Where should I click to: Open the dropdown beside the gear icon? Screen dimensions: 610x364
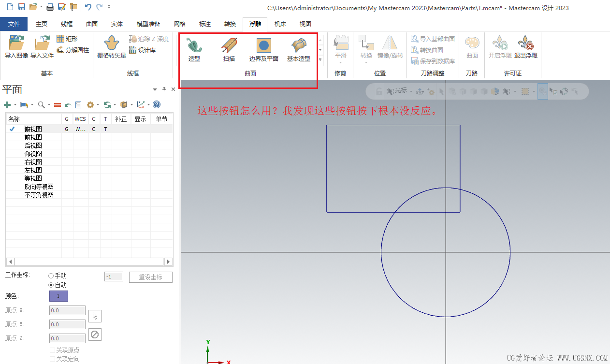pos(98,105)
